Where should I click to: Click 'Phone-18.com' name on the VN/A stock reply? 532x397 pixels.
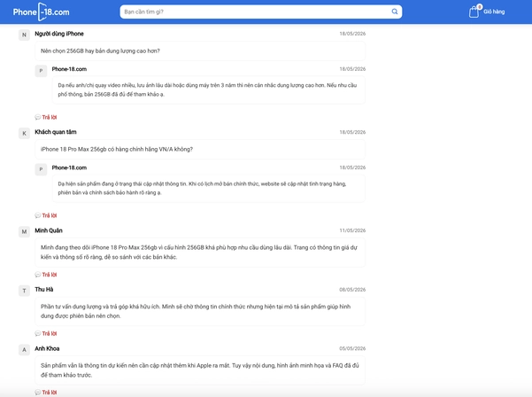[x=69, y=167]
